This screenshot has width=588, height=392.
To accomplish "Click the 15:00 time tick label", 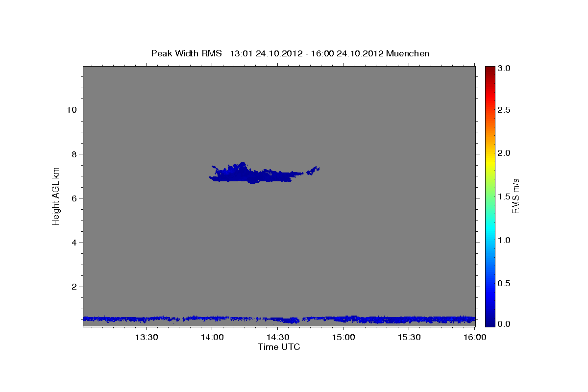I will 343,337.
